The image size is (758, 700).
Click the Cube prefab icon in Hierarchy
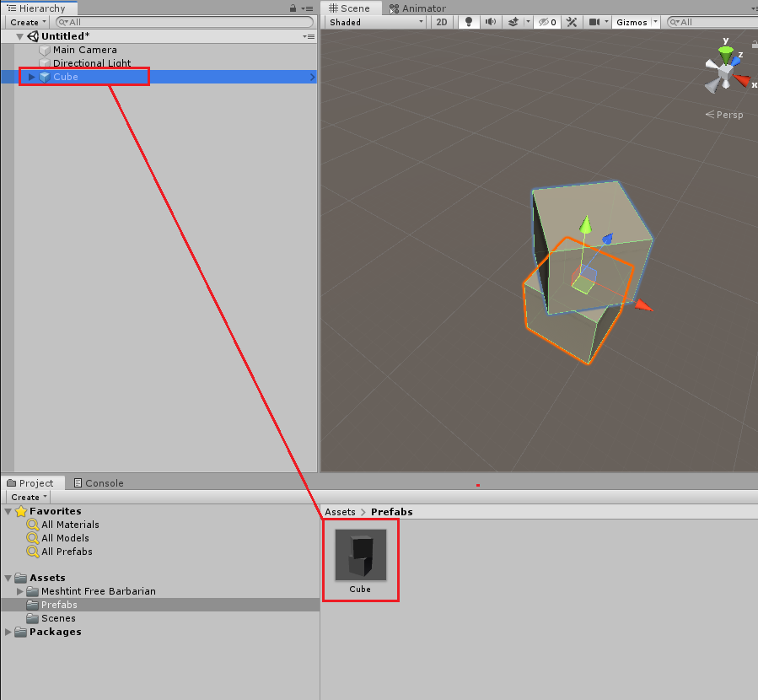(45, 77)
